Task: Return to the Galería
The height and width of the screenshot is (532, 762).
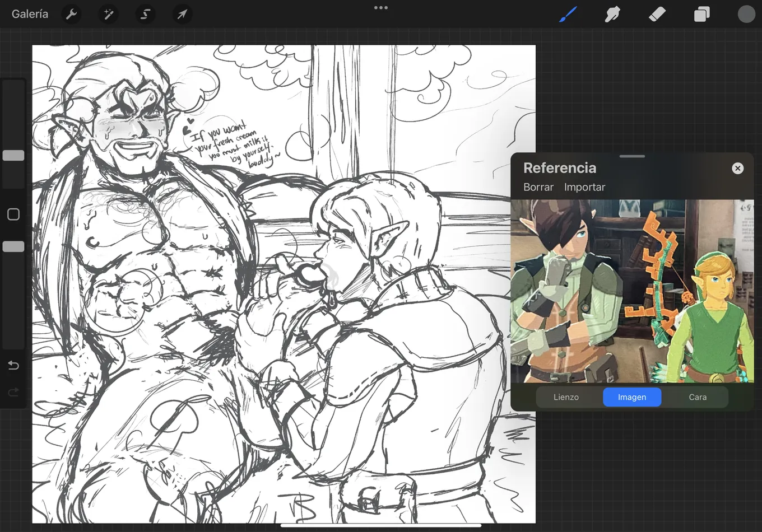Action: click(30, 14)
